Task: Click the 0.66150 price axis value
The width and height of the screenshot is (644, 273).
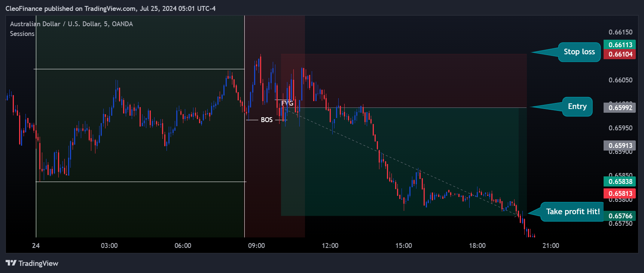Action: 620,32
